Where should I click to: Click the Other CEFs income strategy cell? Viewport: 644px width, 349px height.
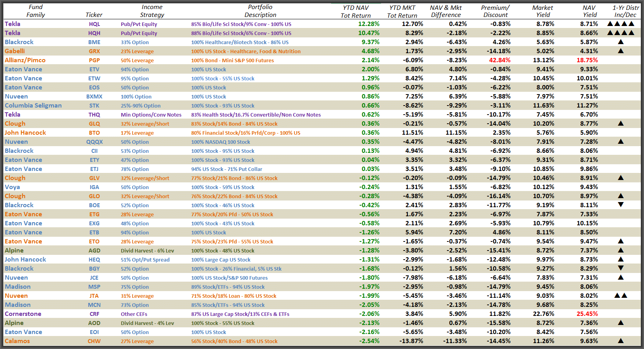pos(134,314)
